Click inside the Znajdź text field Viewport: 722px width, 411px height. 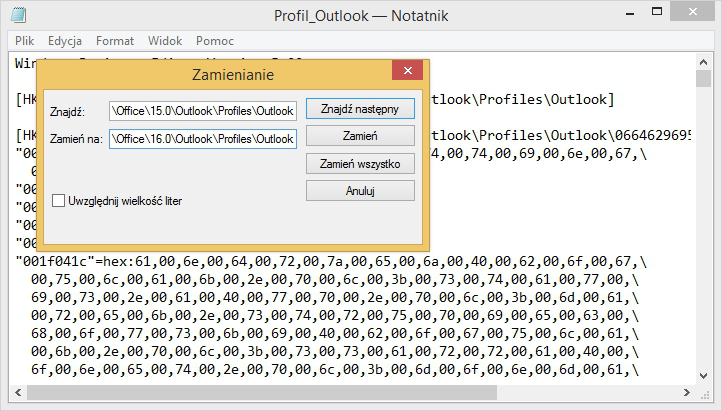click(x=203, y=111)
